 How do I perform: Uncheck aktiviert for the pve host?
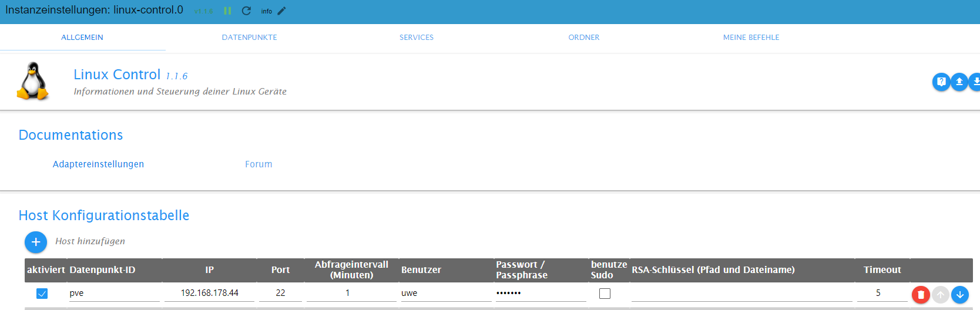(42, 294)
